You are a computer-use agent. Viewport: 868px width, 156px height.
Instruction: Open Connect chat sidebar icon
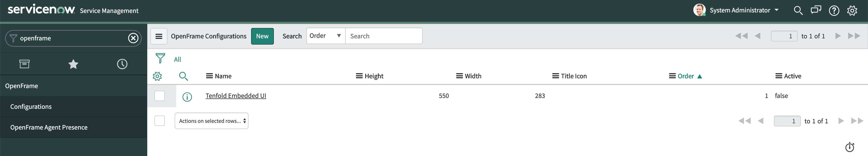(816, 10)
